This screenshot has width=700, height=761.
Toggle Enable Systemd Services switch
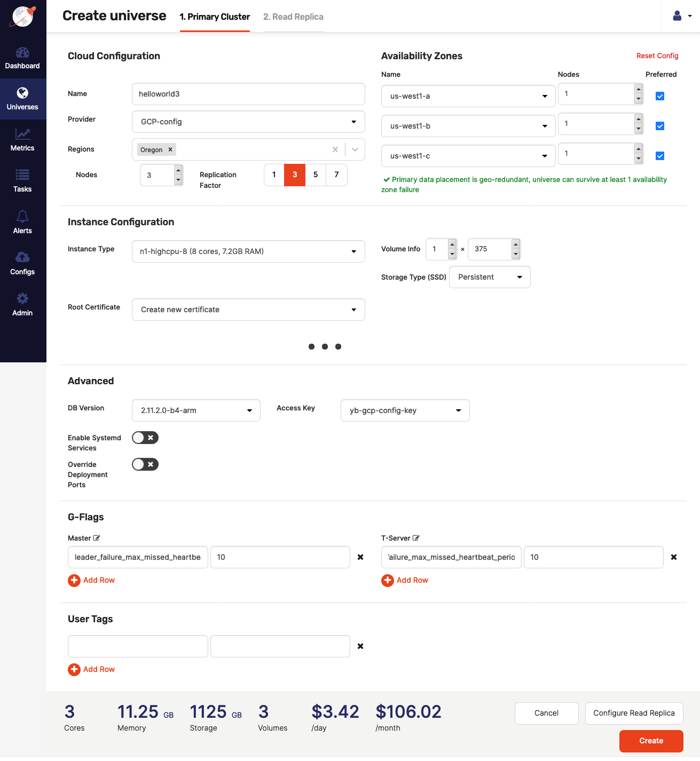pos(145,438)
